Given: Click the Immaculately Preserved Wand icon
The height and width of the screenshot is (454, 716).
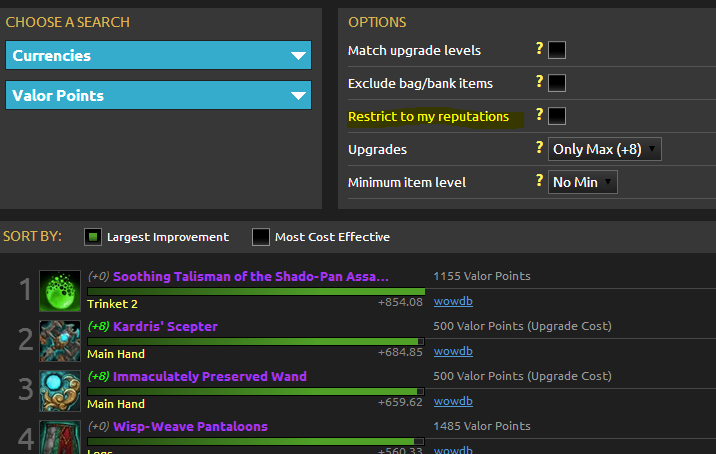Looking at the screenshot, I should tap(59, 390).
